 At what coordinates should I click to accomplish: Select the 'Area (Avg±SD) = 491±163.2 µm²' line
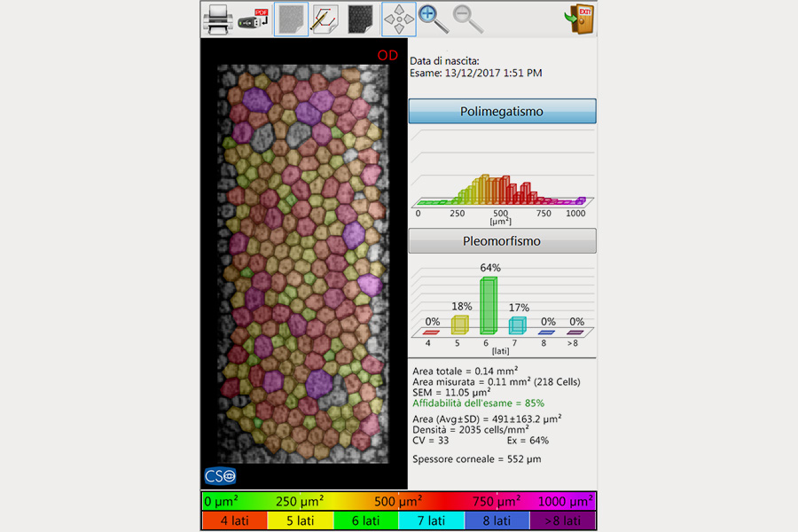[x=487, y=419]
